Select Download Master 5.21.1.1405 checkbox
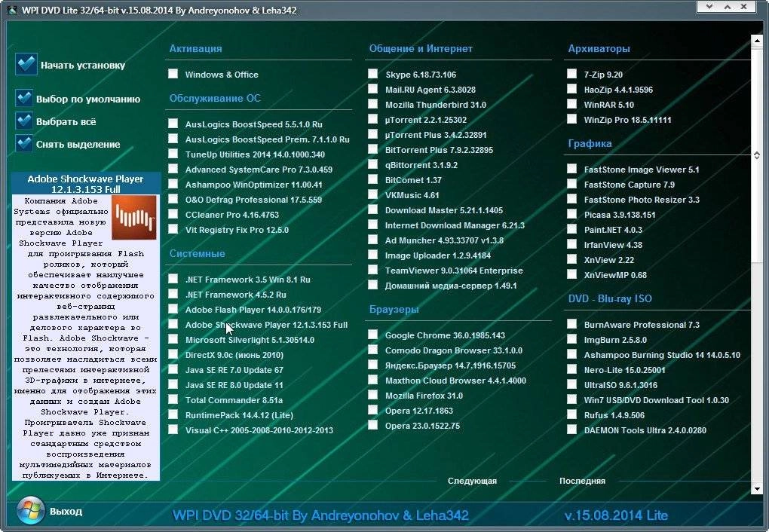 372,209
